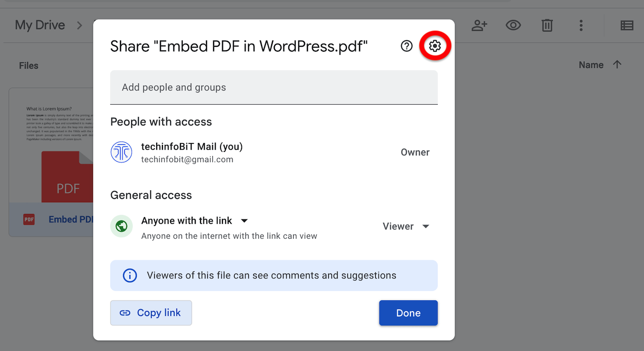Click the blue info circle icon
This screenshot has height=351, width=644.
pyautogui.click(x=130, y=275)
